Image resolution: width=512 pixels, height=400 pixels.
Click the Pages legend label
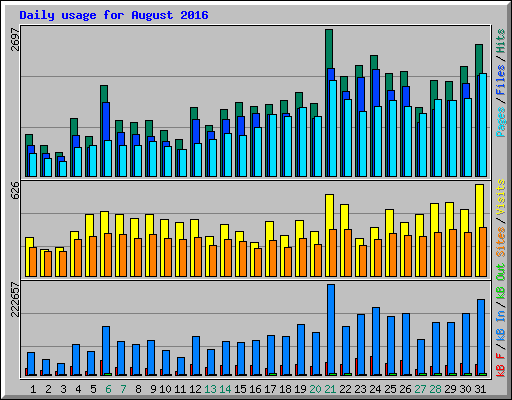click(x=501, y=122)
